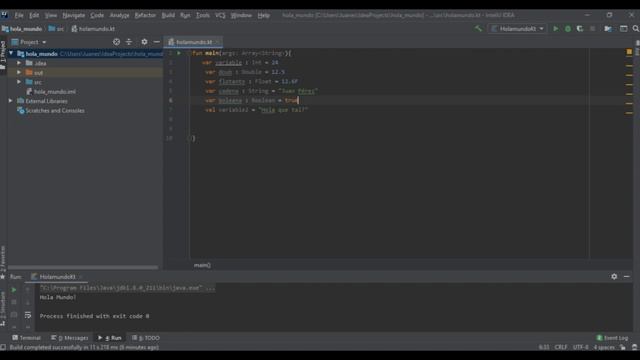The height and width of the screenshot is (360, 640).
Task: Open the View menu
Action: [x=51, y=15]
